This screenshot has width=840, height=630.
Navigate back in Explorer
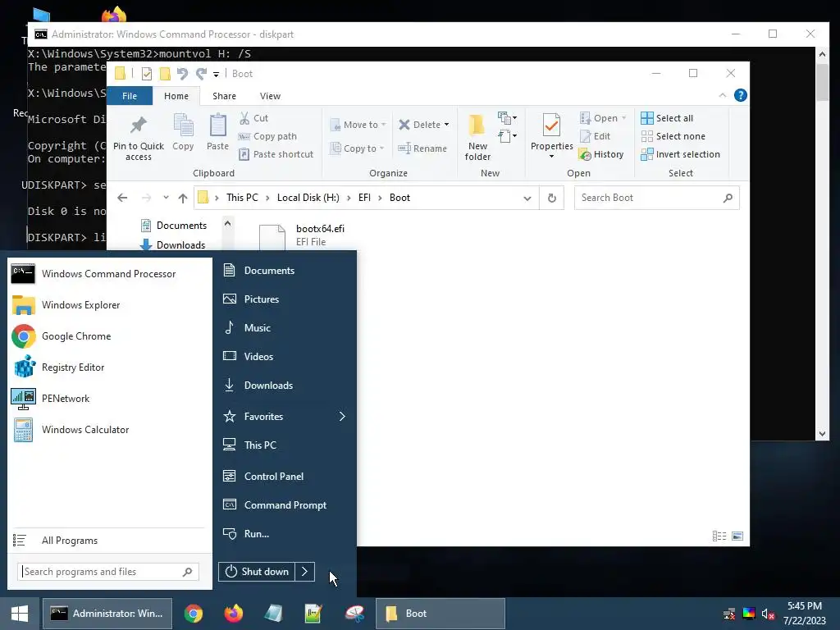click(x=122, y=198)
